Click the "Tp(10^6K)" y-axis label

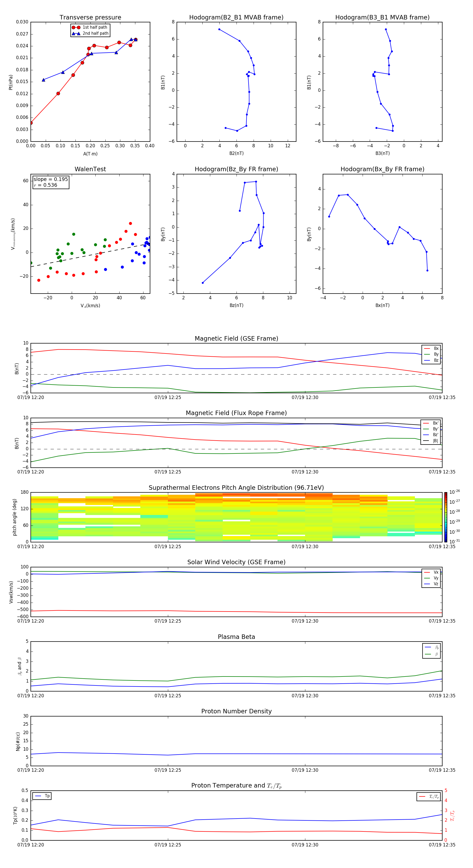(x=15, y=815)
